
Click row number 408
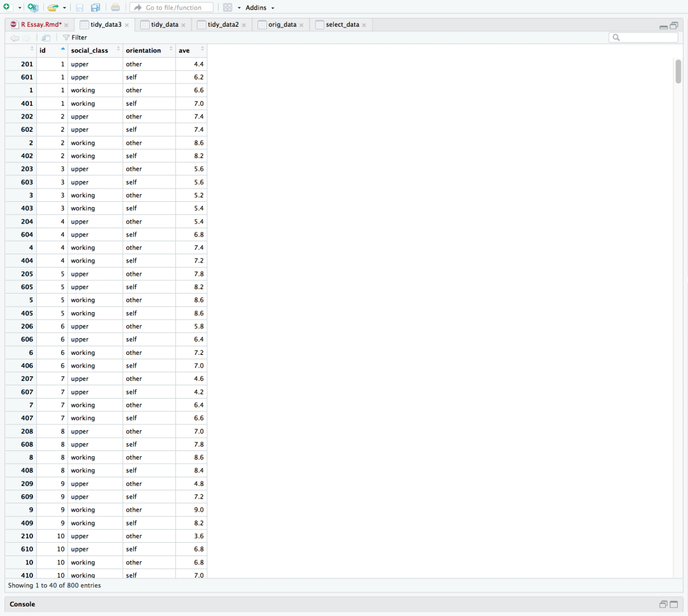click(27, 470)
